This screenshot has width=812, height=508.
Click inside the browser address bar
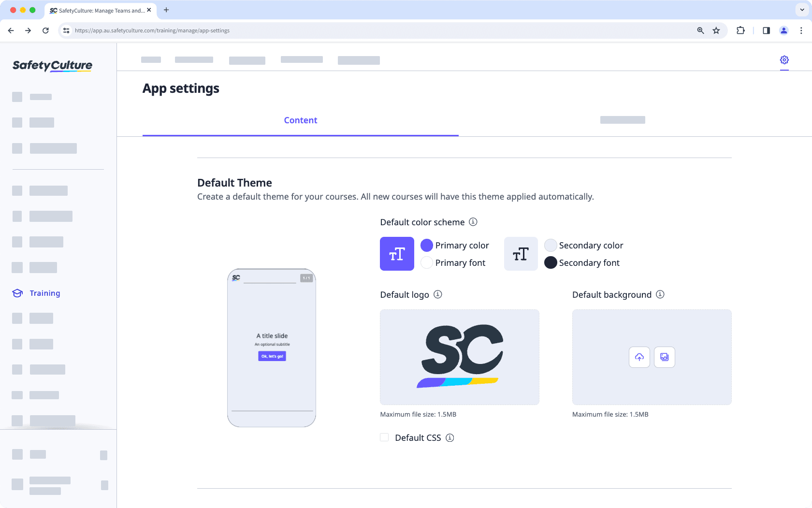[x=338, y=30]
